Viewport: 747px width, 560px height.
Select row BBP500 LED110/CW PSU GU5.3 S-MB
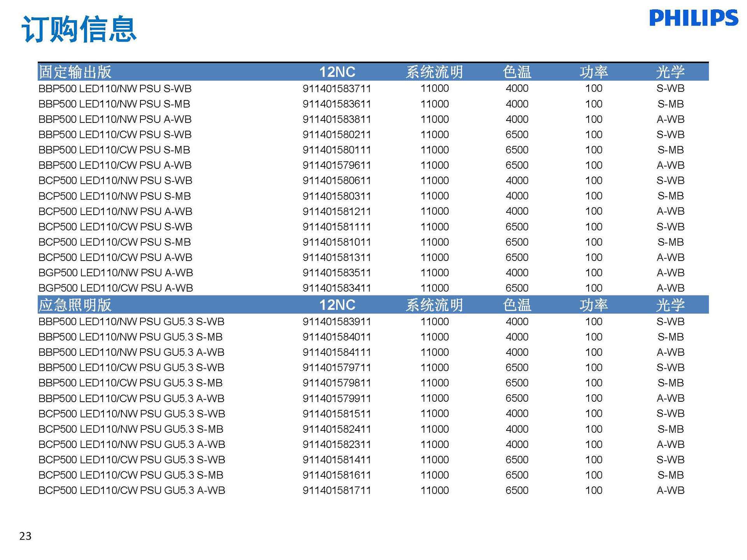pyautogui.click(x=130, y=383)
